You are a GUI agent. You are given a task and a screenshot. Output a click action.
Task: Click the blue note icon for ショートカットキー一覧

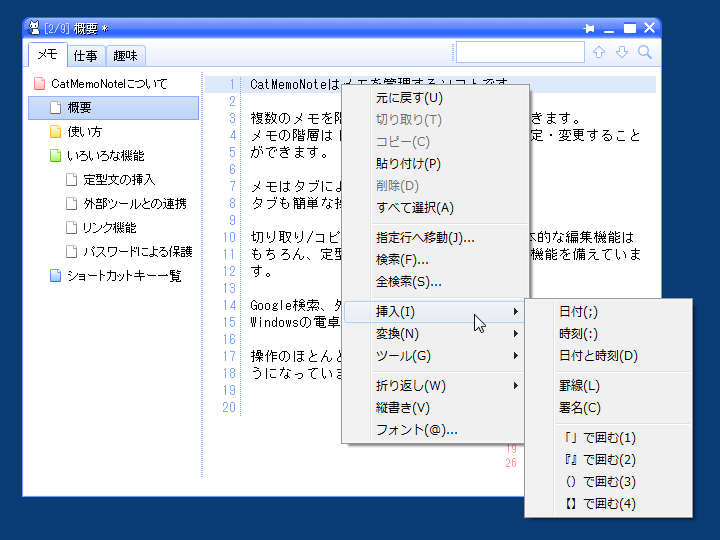(55, 276)
